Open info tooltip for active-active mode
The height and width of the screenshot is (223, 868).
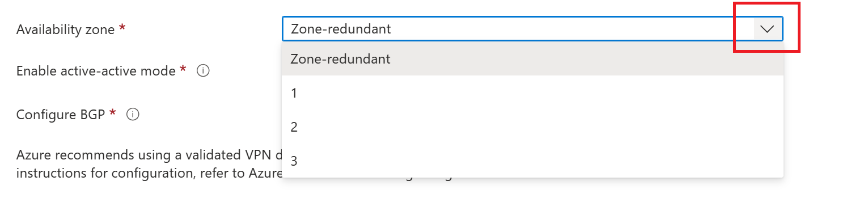203,71
